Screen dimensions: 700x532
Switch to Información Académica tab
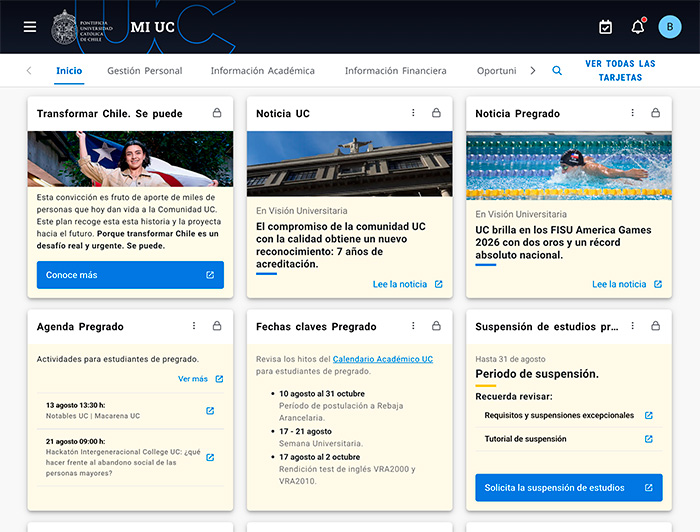pyautogui.click(x=262, y=71)
